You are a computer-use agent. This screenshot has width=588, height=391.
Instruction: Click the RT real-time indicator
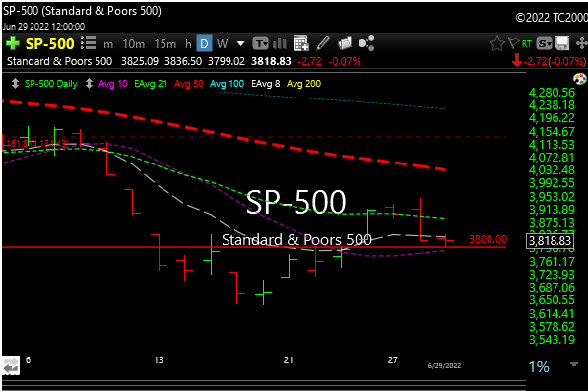(527, 44)
